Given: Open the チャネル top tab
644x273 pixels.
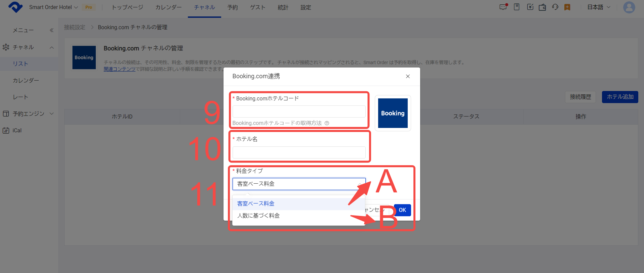Looking at the screenshot, I should pos(204,7).
